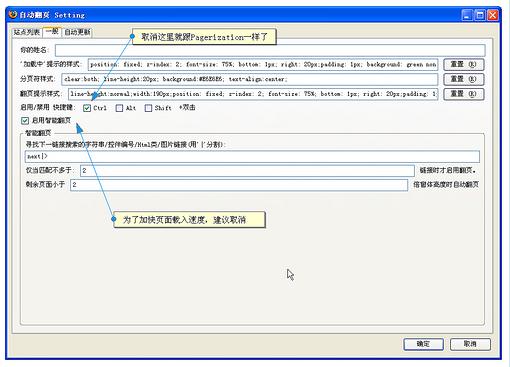Switch to the 站点列表 tab

point(27,32)
